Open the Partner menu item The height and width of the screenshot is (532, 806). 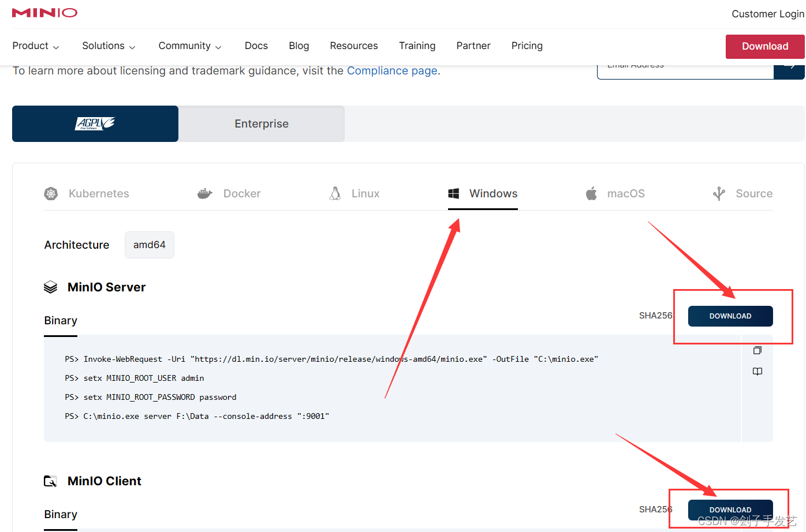tap(473, 46)
